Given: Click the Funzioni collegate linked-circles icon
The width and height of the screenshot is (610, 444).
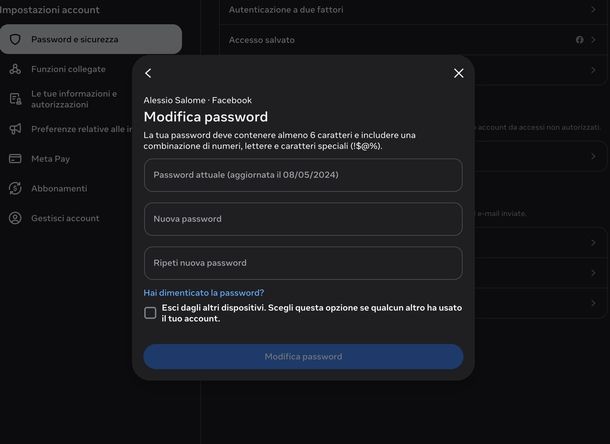Looking at the screenshot, I should 15,69.
